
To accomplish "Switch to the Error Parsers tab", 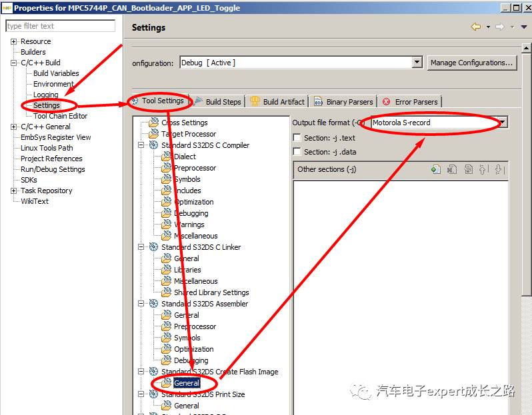I will 410,101.
